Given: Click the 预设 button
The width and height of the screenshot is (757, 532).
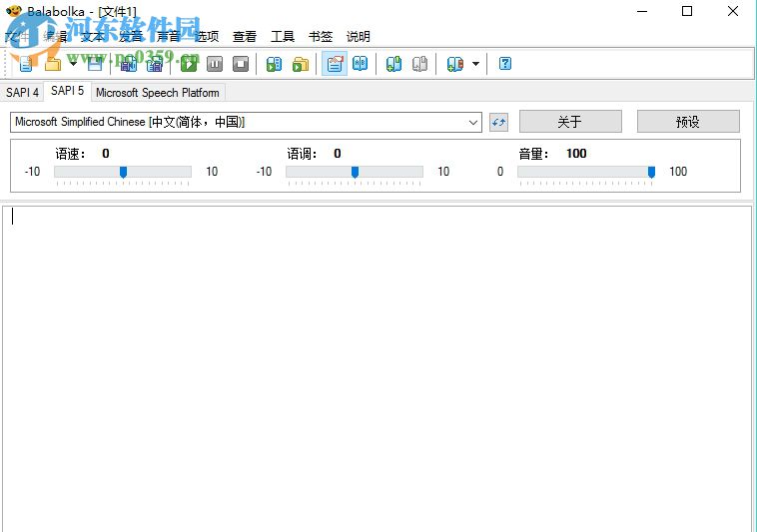Looking at the screenshot, I should [x=688, y=122].
